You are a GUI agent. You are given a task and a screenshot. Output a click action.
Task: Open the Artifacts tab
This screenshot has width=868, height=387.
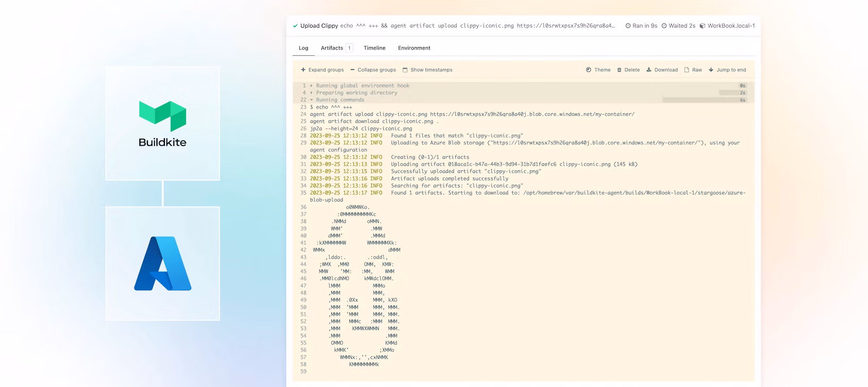pos(332,48)
